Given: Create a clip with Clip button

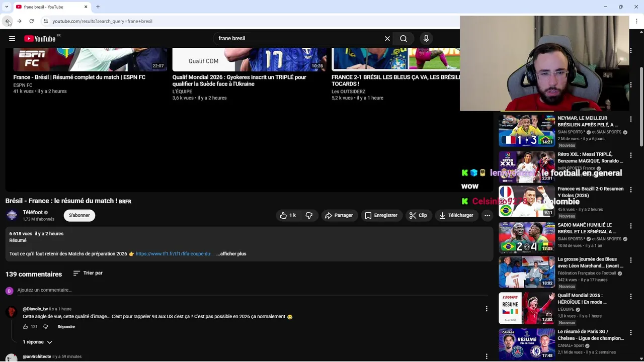Looking at the screenshot, I should 418,215.
